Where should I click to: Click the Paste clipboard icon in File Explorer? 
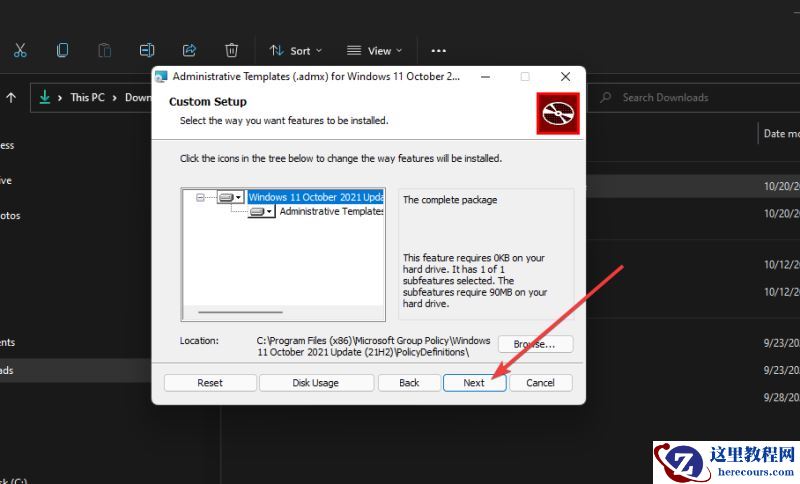click(105, 50)
